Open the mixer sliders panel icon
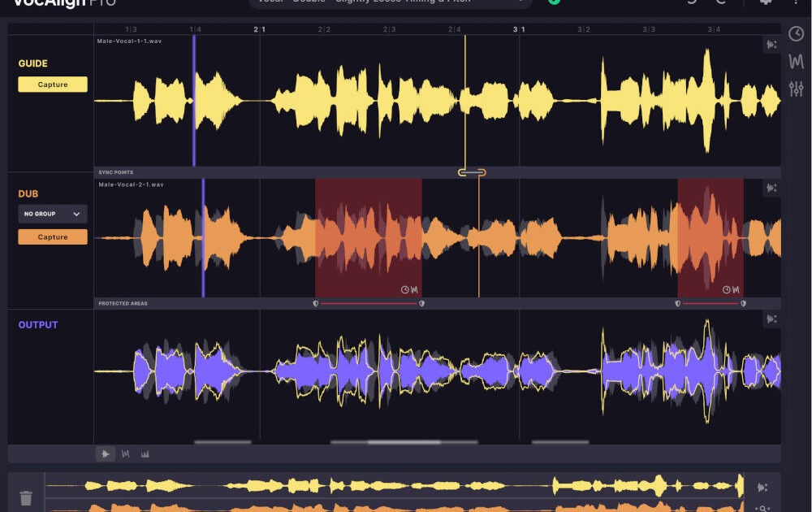 pyautogui.click(x=796, y=89)
